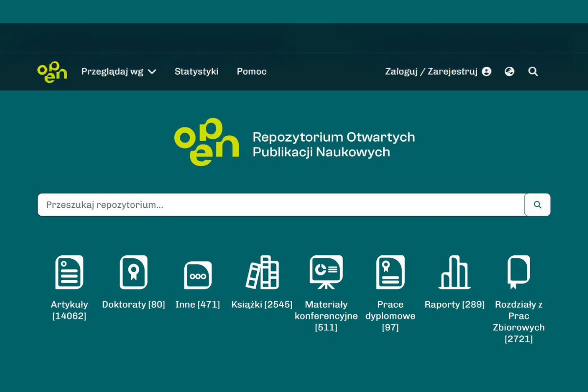Select the Rozdziały z Prac Zbiorowych bookmark icon

pyautogui.click(x=518, y=272)
